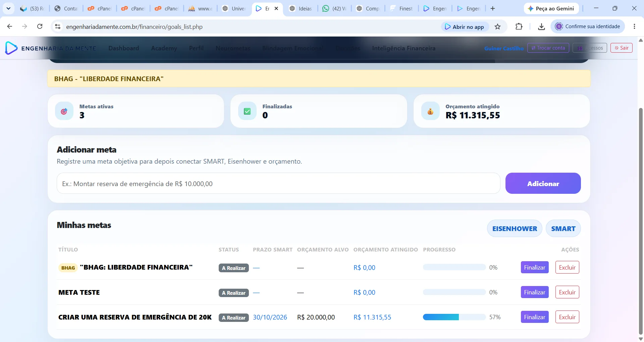Click the Engenharia da Mente logo icon
Image resolution: width=644 pixels, height=342 pixels.
click(x=11, y=48)
